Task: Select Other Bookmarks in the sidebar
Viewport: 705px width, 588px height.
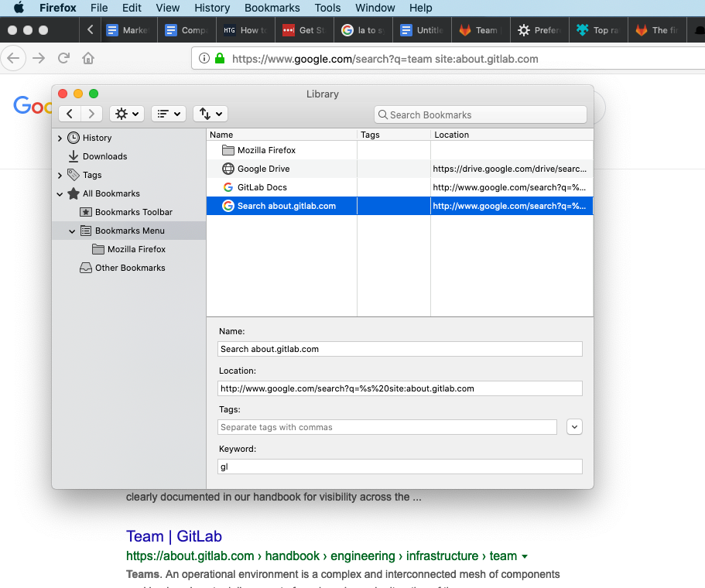Action: click(x=130, y=268)
